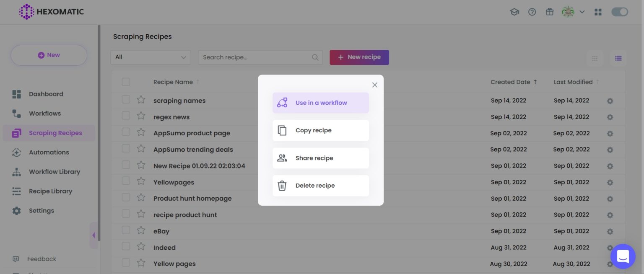Switch to list view layout icon
The width and height of the screenshot is (644, 274).
(618, 58)
